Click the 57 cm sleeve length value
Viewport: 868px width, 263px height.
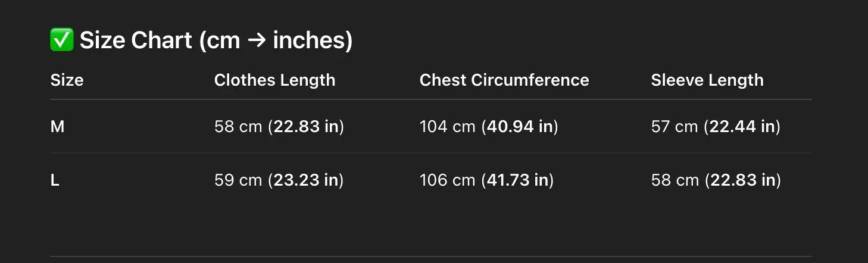coord(675,127)
